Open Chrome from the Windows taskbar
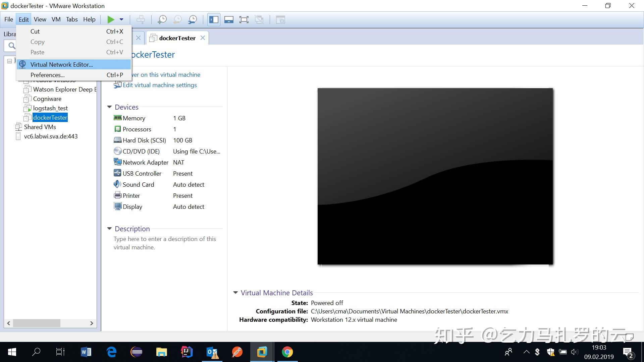 click(287, 352)
